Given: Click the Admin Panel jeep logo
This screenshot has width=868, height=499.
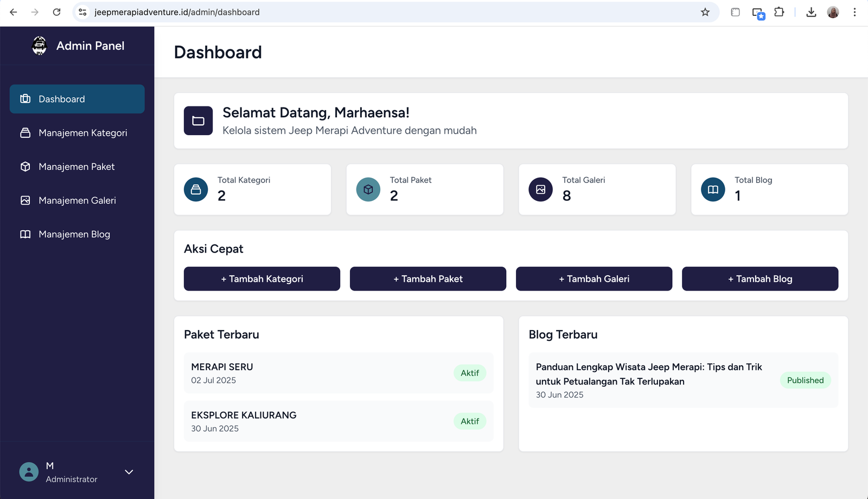Looking at the screenshot, I should [x=40, y=46].
